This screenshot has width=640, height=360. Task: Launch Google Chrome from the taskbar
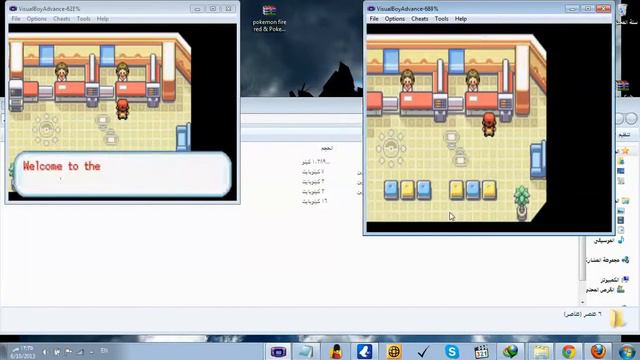tap(569, 351)
